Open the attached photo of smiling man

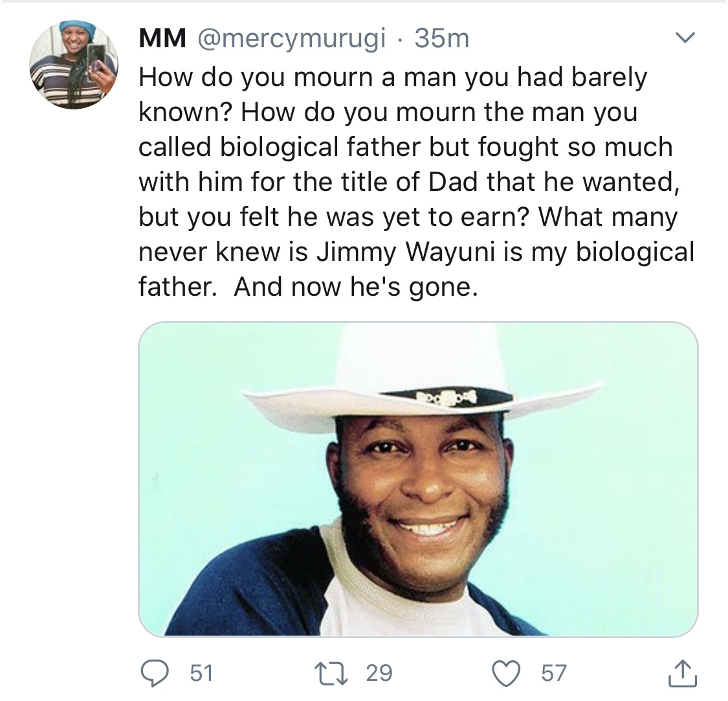click(x=418, y=479)
